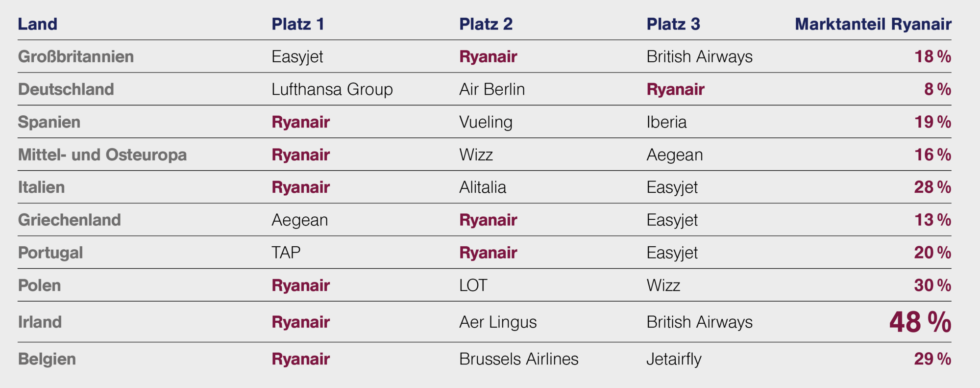Click the Marktanteil Ryanair header

pyautogui.click(x=873, y=24)
